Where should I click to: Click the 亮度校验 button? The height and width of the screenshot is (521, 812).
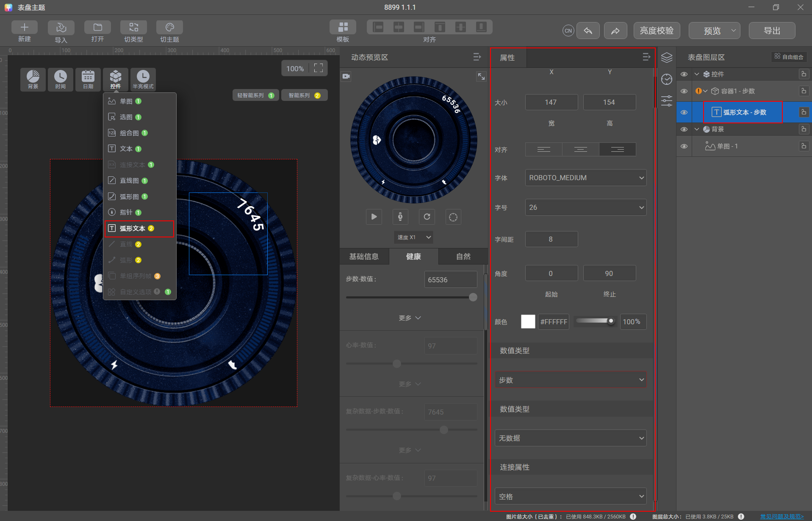[657, 31]
